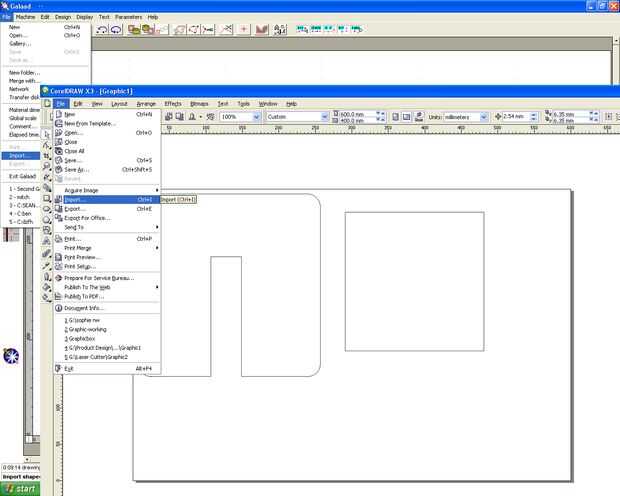Expand the Publish To The Web submenu
Viewport: 620px width, 496px height.
point(107,287)
